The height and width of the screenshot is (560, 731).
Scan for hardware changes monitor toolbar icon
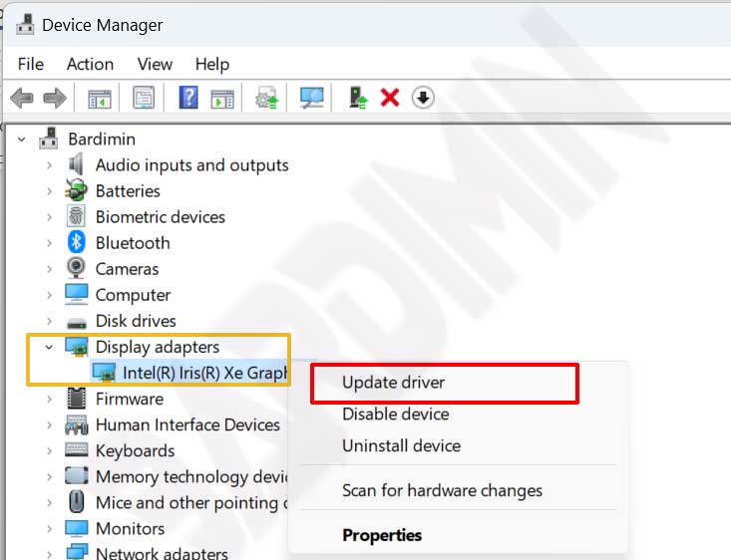[x=312, y=98]
